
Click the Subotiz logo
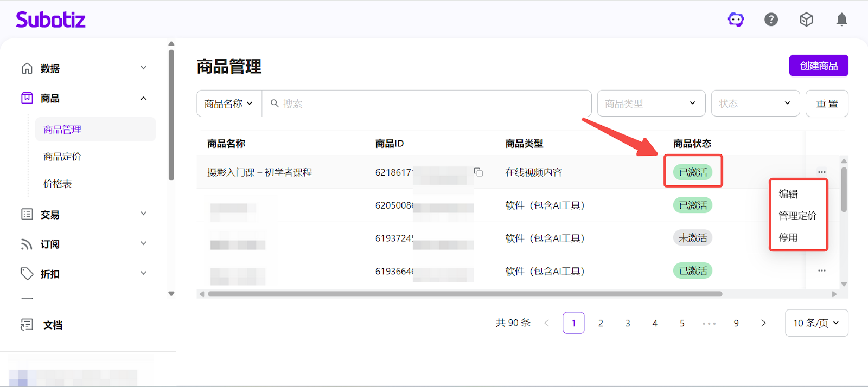[x=51, y=20]
